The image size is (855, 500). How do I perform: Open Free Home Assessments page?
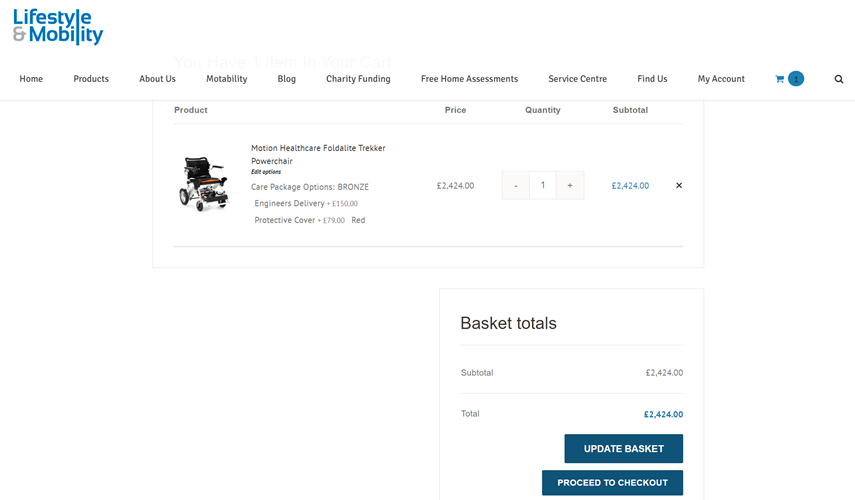[469, 79]
